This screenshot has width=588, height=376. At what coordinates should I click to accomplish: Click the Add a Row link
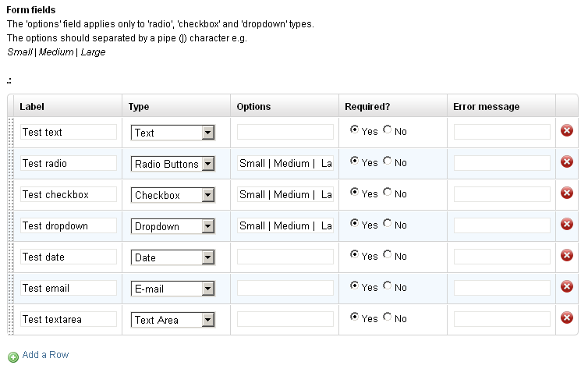[x=45, y=355]
